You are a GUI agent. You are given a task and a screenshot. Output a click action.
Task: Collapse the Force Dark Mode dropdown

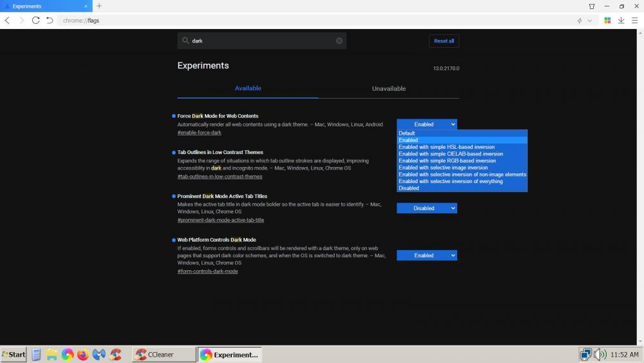click(426, 124)
